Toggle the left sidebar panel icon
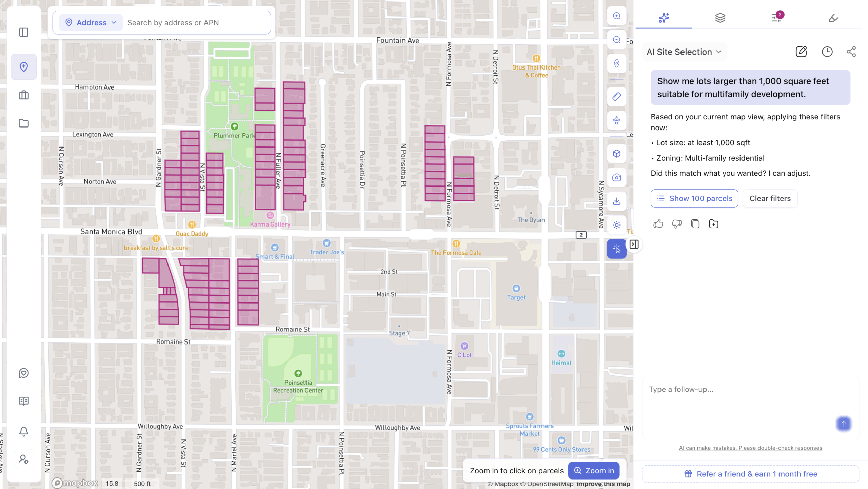The image size is (868, 489). [24, 32]
